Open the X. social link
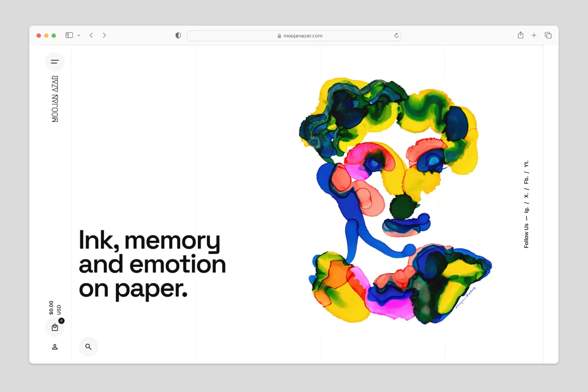This screenshot has height=392, width=588. point(526,195)
